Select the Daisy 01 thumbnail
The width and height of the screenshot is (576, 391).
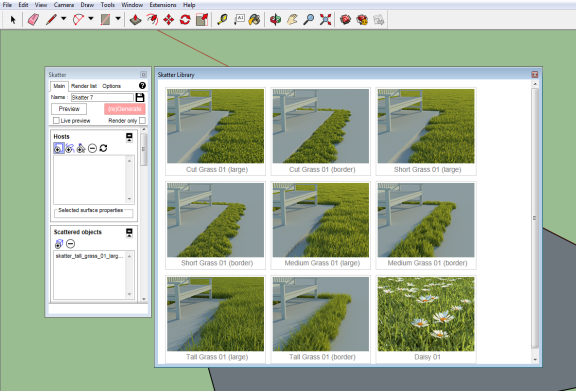tap(426, 319)
